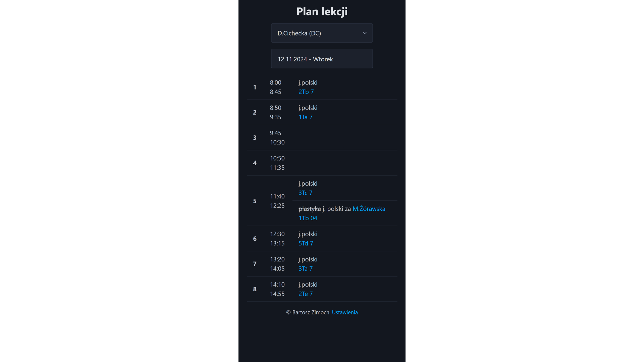
Task: Click substitute teacher M.Żórawska link
Action: click(369, 208)
